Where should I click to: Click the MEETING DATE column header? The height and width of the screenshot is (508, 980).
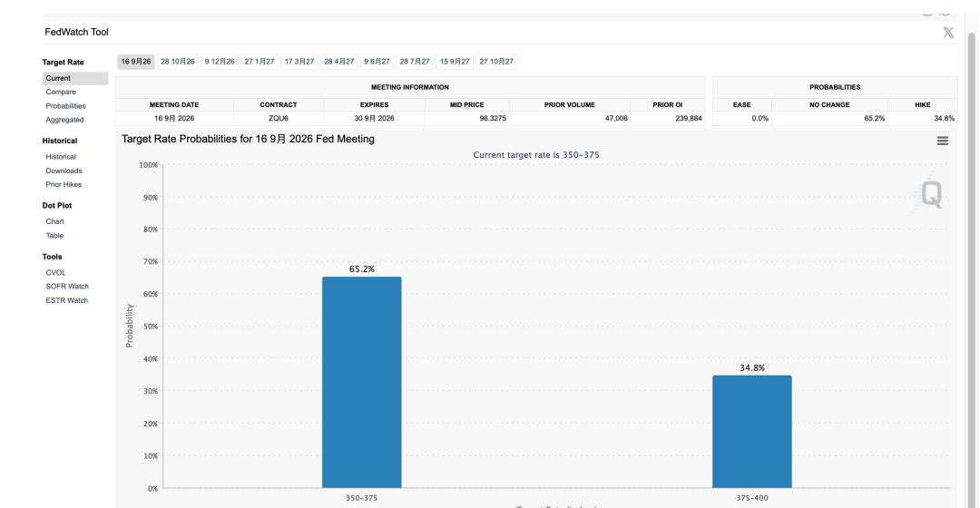tap(174, 105)
